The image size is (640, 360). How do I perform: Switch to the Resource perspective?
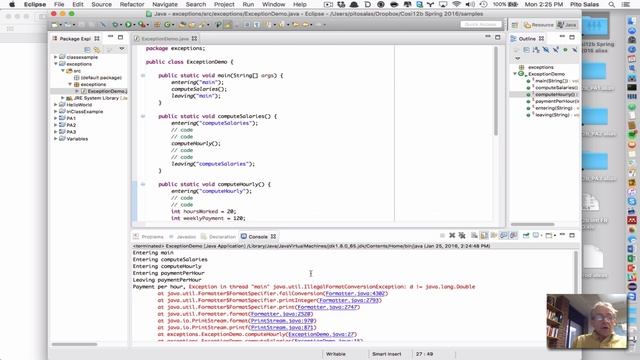tap(539, 25)
